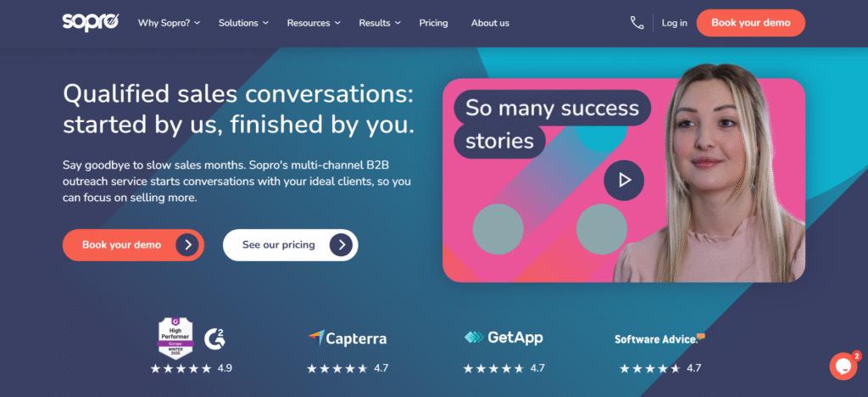Click the G2 High Performer badge

pyautogui.click(x=176, y=338)
